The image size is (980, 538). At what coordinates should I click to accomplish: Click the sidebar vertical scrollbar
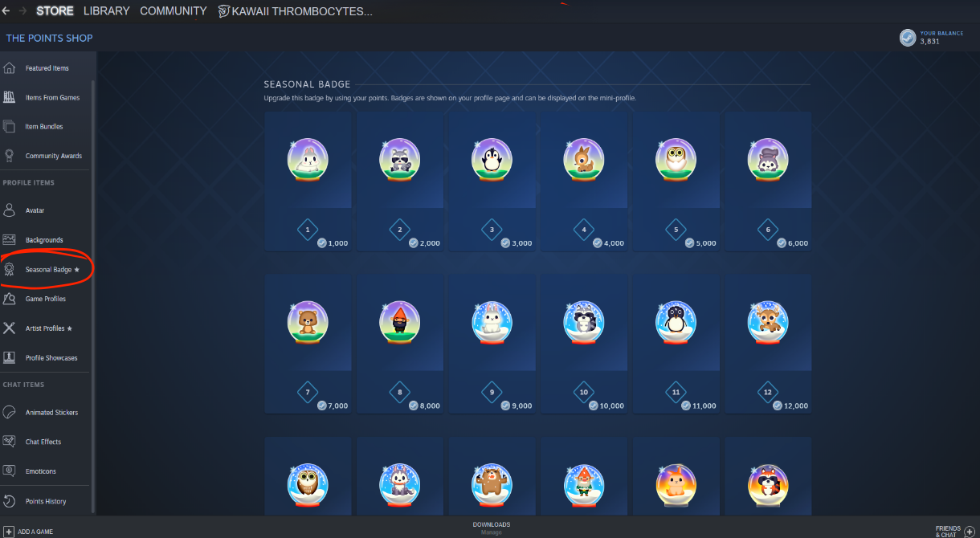(94, 297)
